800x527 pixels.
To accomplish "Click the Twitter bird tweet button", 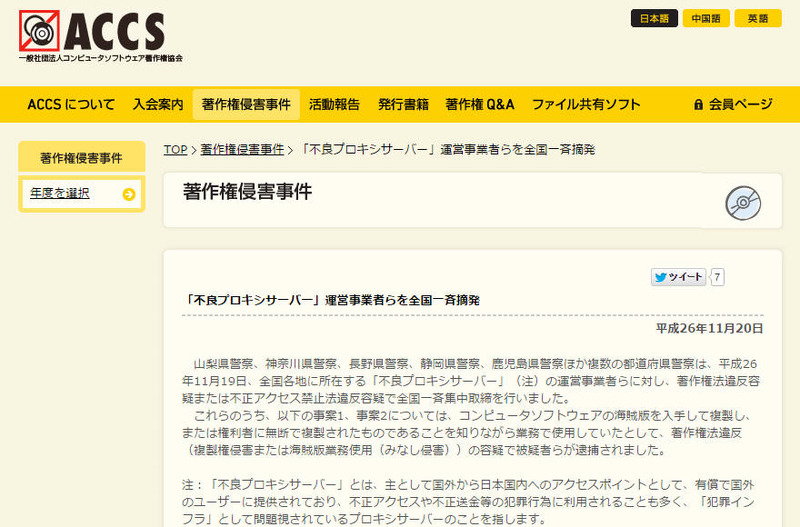I will click(x=679, y=277).
